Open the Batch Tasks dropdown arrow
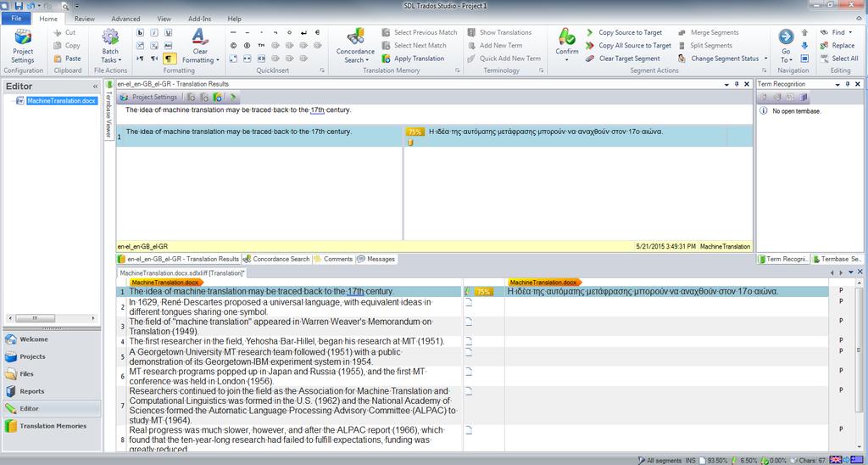 (x=120, y=60)
